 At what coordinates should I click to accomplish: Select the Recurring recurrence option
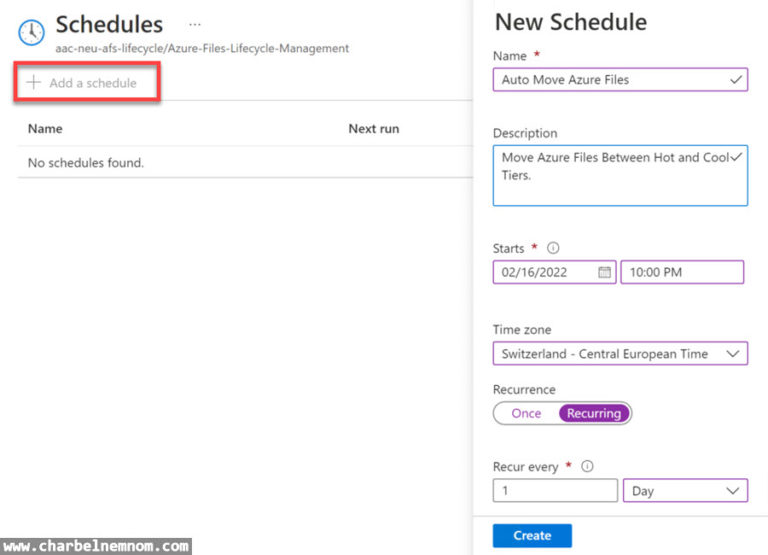(594, 413)
